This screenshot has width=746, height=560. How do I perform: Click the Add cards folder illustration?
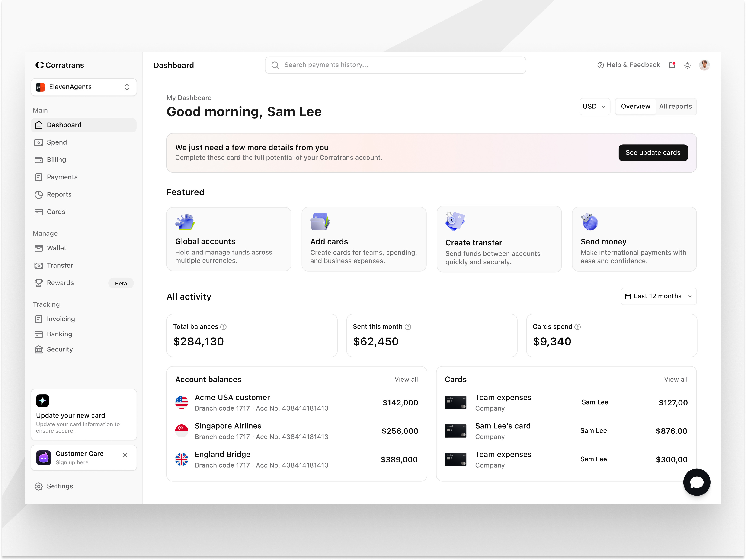point(320,222)
